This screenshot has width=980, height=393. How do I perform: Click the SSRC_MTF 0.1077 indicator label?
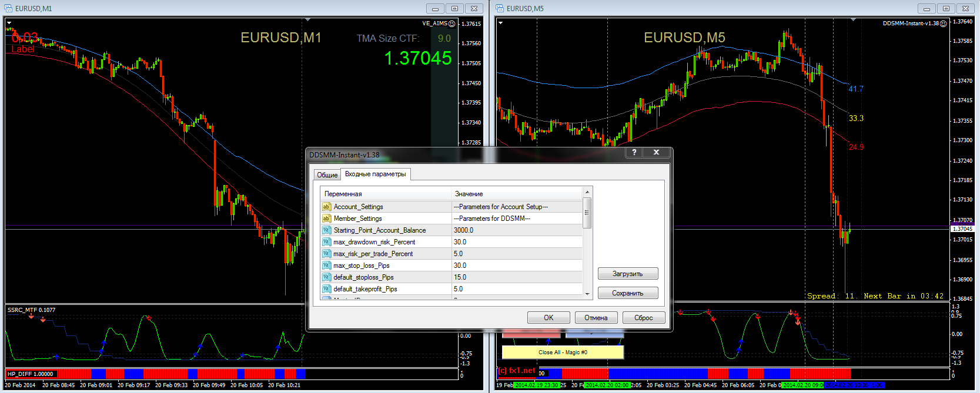31,310
